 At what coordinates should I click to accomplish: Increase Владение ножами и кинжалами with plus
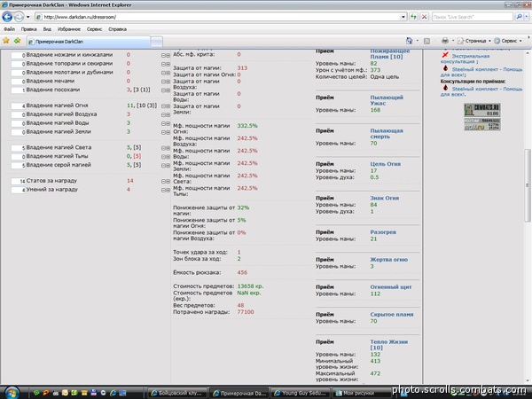(168, 55)
